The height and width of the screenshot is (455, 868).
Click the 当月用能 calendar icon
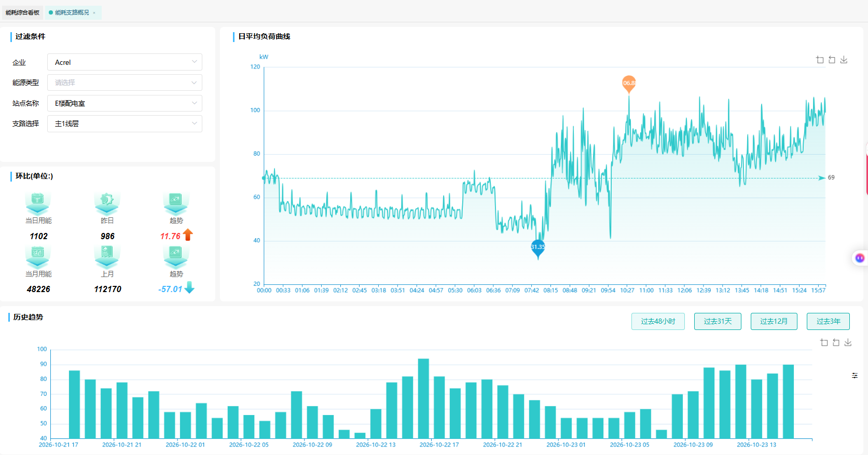point(38,256)
